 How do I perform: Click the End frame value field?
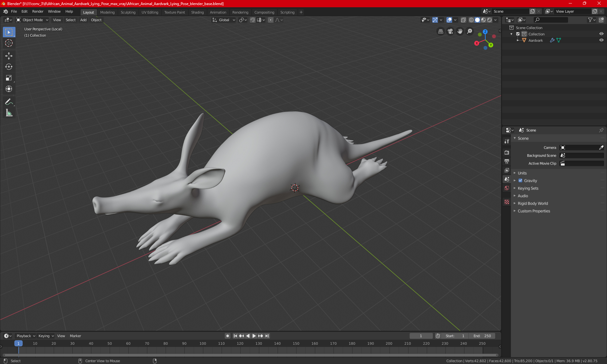pos(482,336)
